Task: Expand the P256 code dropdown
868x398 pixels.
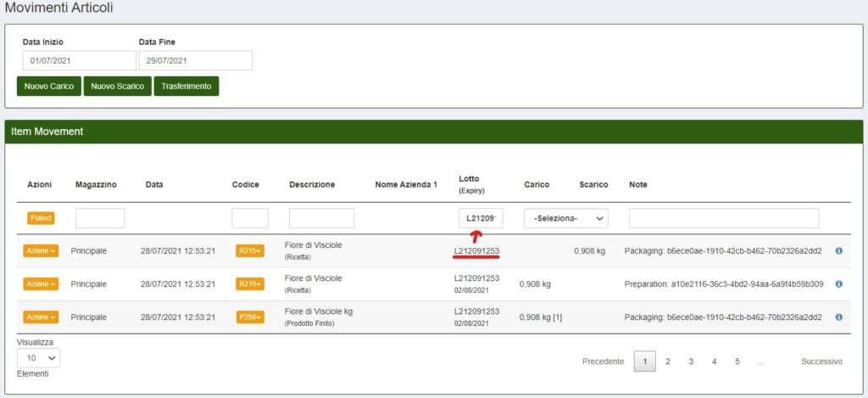Action: coord(250,317)
